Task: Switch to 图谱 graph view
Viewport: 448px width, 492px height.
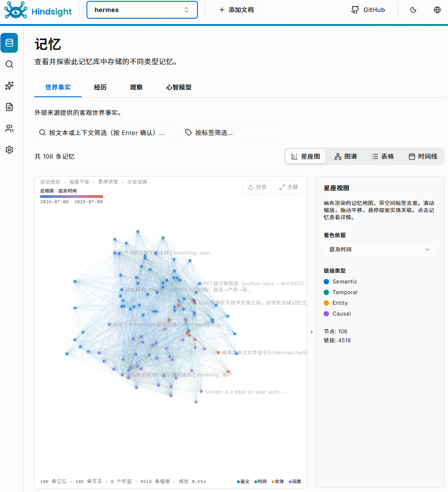Action: (x=345, y=156)
